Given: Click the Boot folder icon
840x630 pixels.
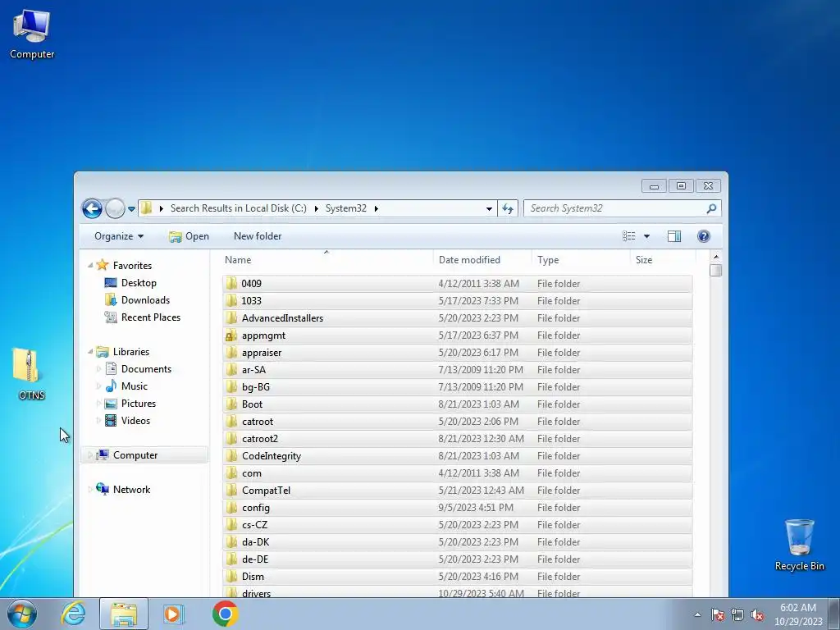Looking at the screenshot, I should pyautogui.click(x=231, y=404).
